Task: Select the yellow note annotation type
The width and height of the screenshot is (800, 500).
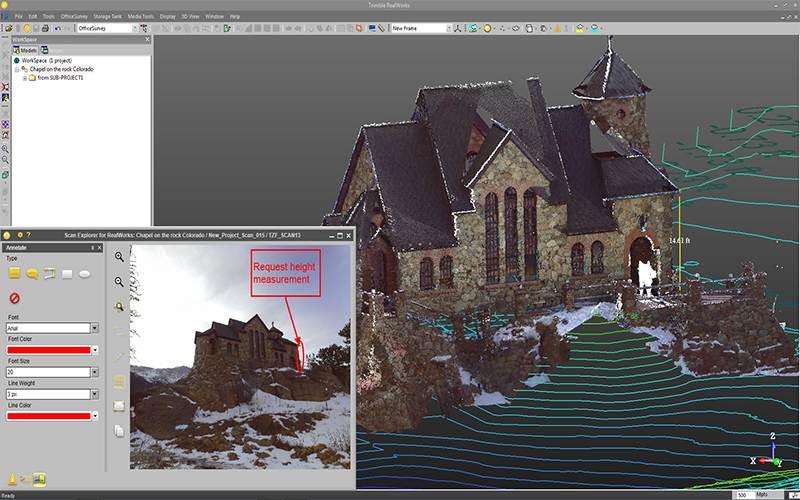Action: click(14, 273)
